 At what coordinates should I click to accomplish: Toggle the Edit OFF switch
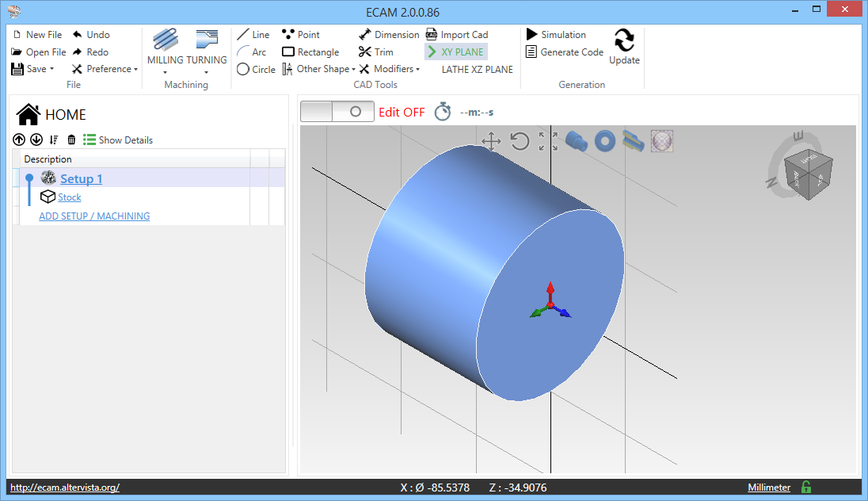point(337,112)
